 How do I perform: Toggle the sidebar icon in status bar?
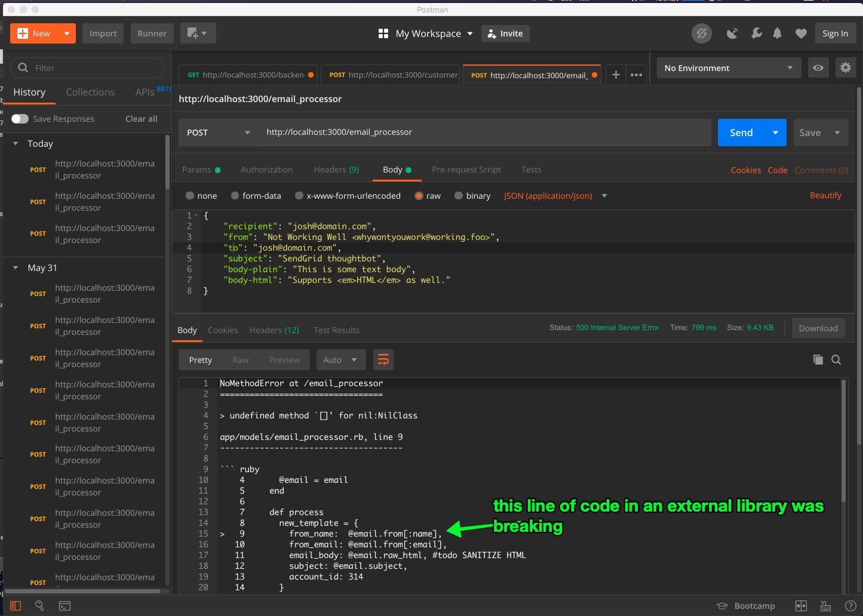(16, 606)
